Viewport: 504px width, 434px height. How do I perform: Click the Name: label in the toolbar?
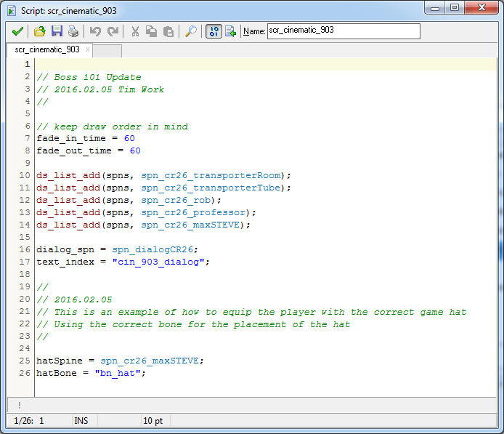[254, 31]
